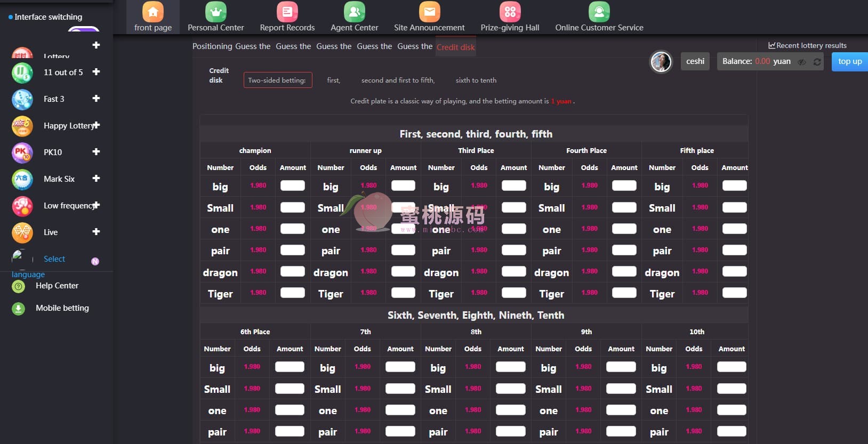868x444 pixels.
Task: View Recent lottery results
Action: point(807,45)
